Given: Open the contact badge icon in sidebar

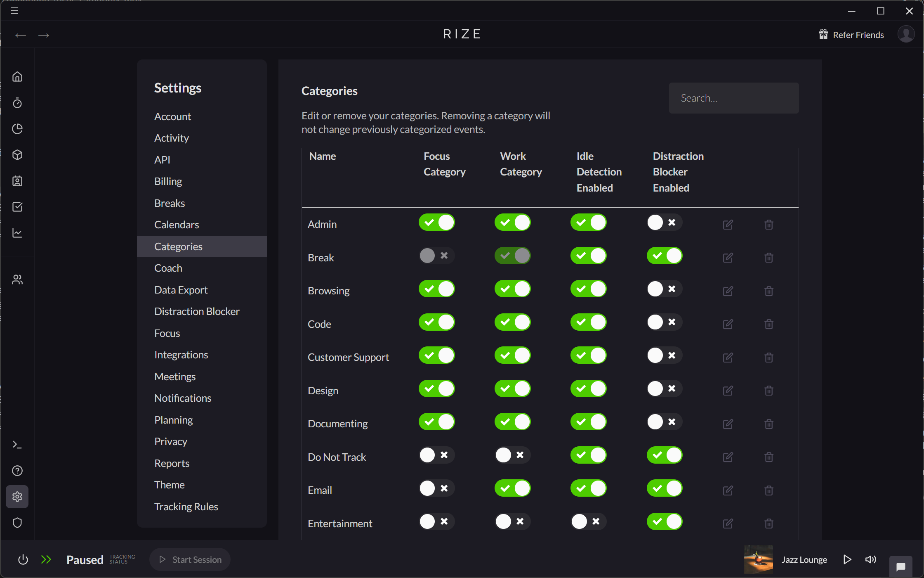Looking at the screenshot, I should pos(17,181).
